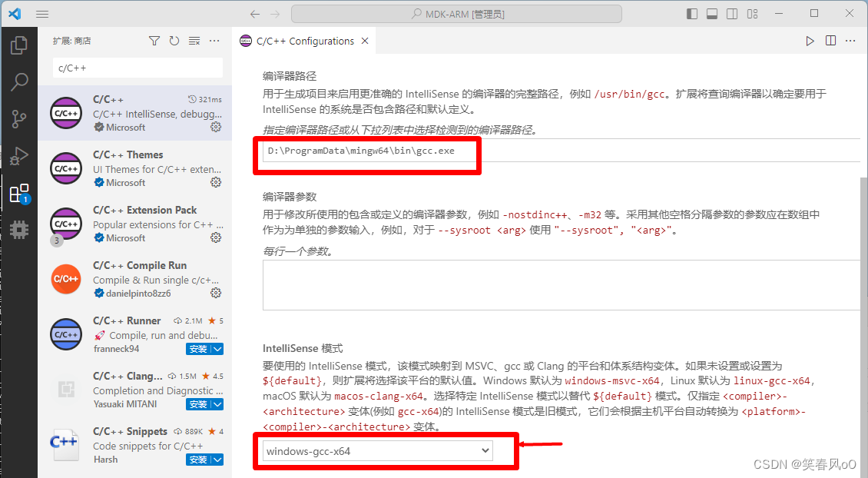Open install dropdown for C/C++ Runner
The image size is (868, 478).
[x=218, y=349]
